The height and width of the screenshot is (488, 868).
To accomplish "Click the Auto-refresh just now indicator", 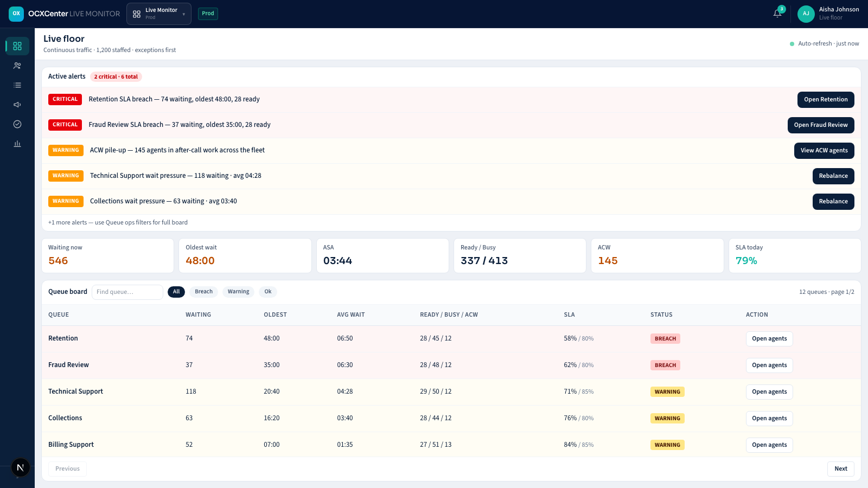I will click(825, 44).
